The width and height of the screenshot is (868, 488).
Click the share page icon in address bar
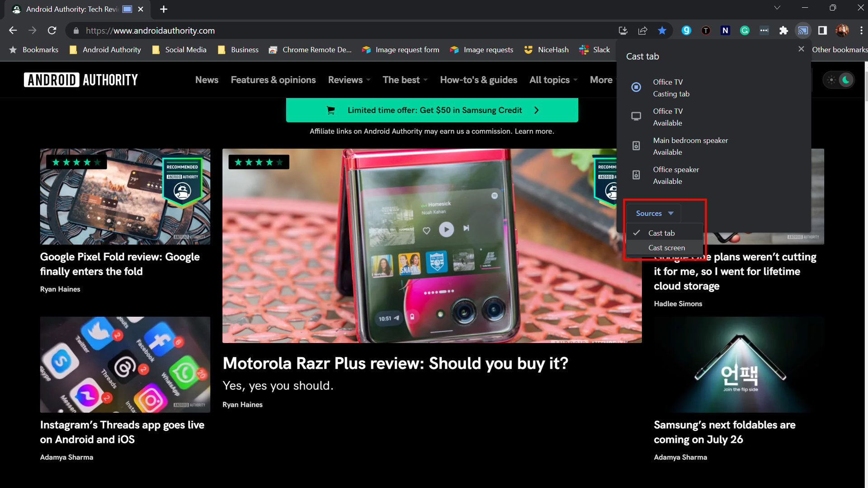click(642, 31)
